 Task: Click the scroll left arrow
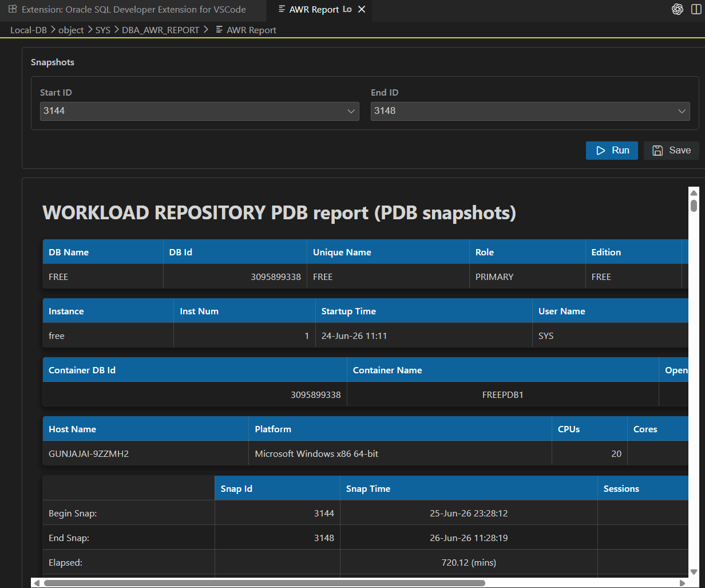37,583
